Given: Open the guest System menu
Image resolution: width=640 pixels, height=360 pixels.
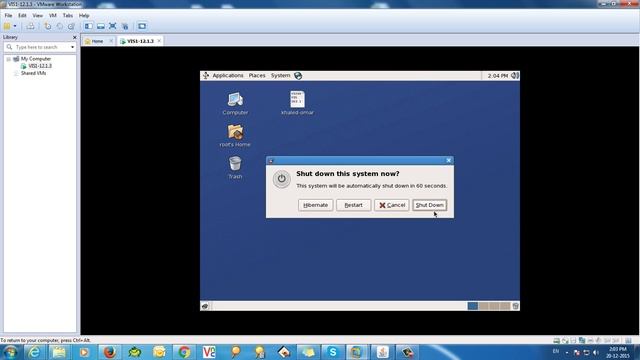Looking at the screenshot, I should tap(280, 76).
